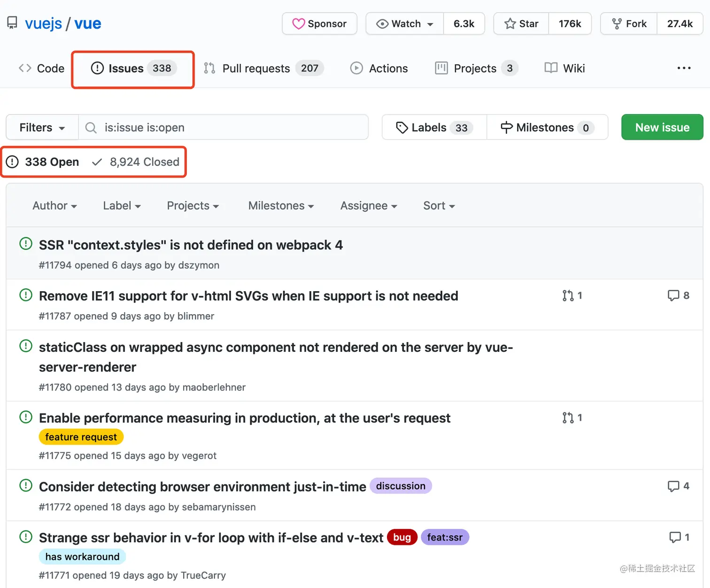Expand the Projects filter dropdown

193,206
